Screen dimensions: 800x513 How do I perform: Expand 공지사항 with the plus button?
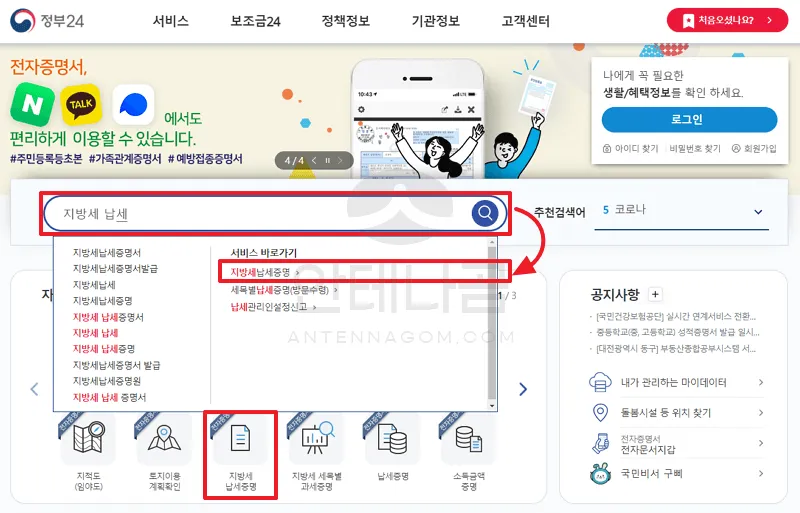tap(655, 294)
